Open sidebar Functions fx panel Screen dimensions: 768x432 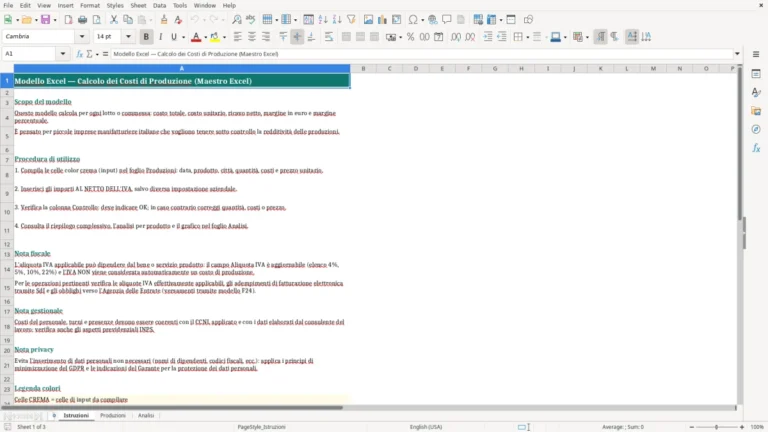click(756, 148)
